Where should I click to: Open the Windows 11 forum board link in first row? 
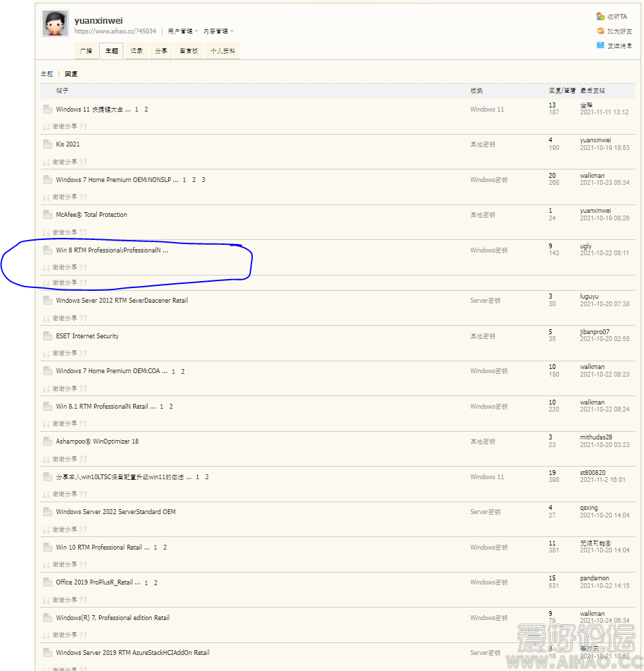486,110
